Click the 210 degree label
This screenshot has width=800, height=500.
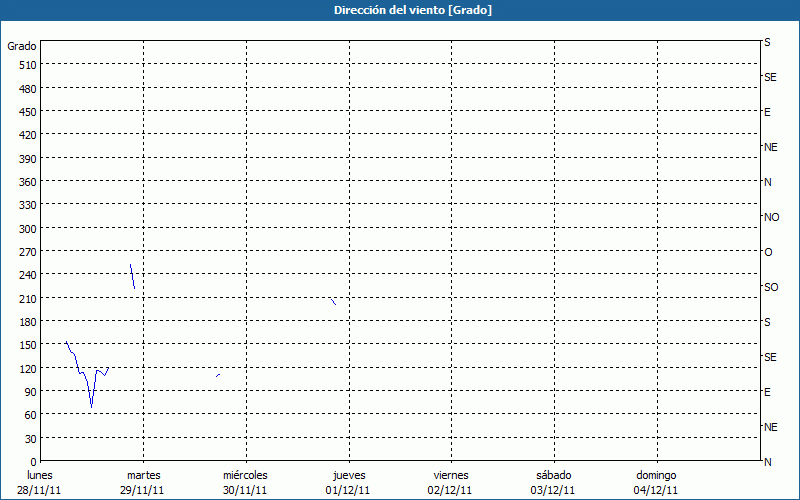[x=28, y=298]
